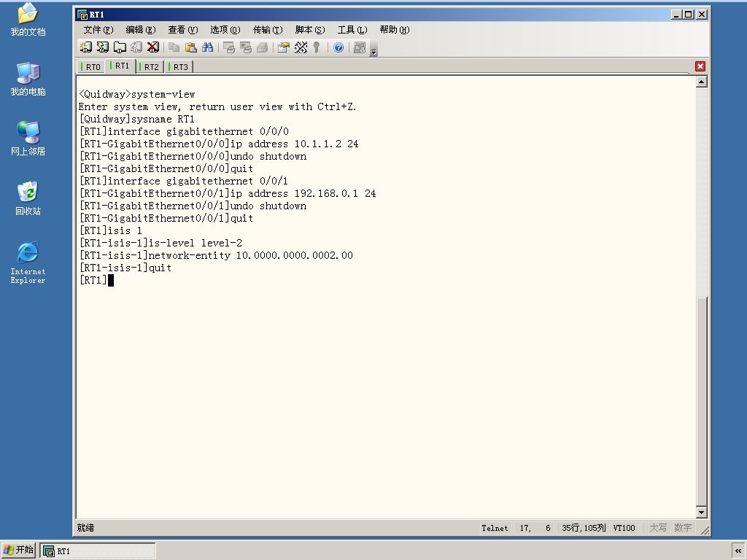Click the Print Screen icon
The image size is (747, 560).
[x=228, y=47]
